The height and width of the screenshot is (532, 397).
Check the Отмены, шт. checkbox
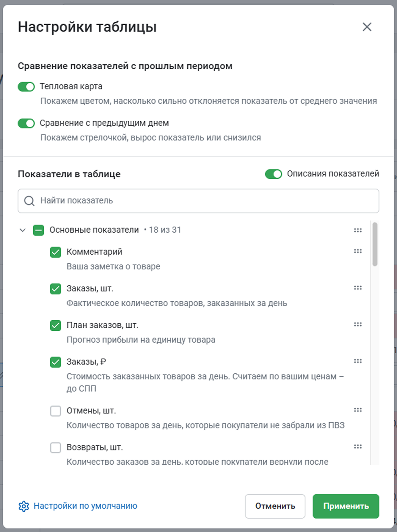[56, 411]
